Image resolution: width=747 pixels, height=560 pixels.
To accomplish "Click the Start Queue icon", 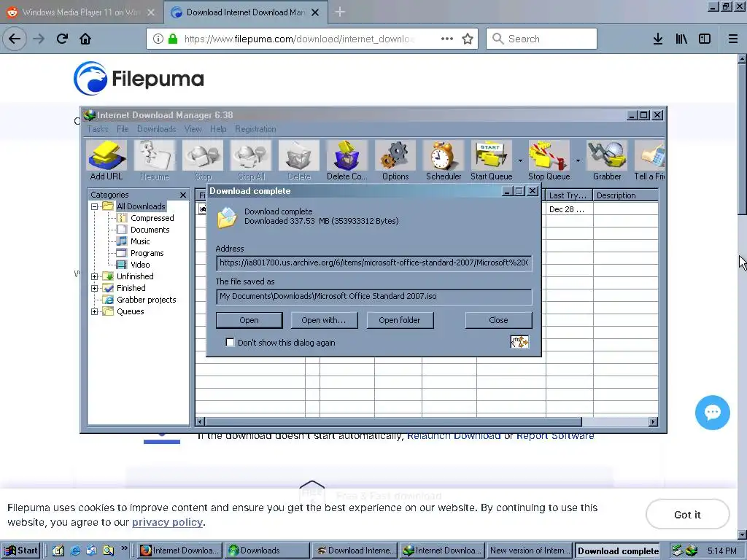I will coord(492,160).
